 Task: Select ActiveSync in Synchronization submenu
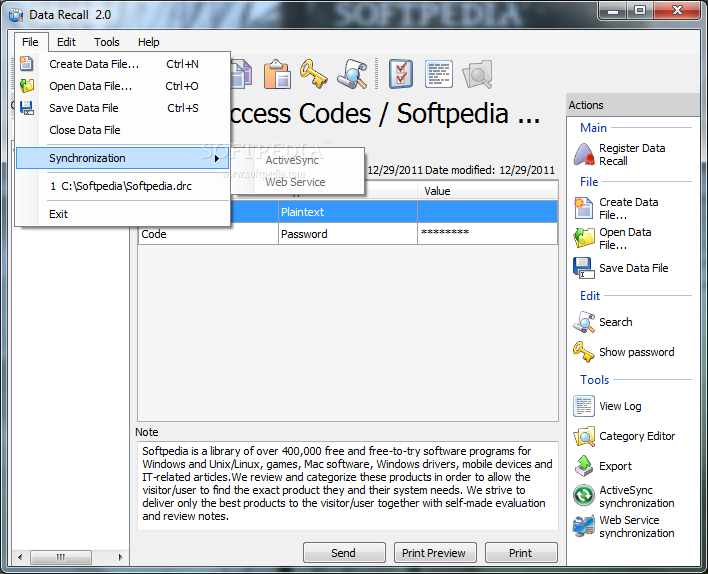click(x=298, y=160)
